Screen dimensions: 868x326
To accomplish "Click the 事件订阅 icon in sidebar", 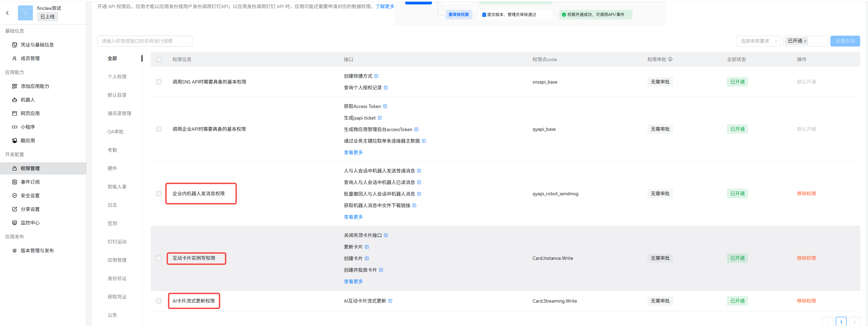I will coord(15,182).
